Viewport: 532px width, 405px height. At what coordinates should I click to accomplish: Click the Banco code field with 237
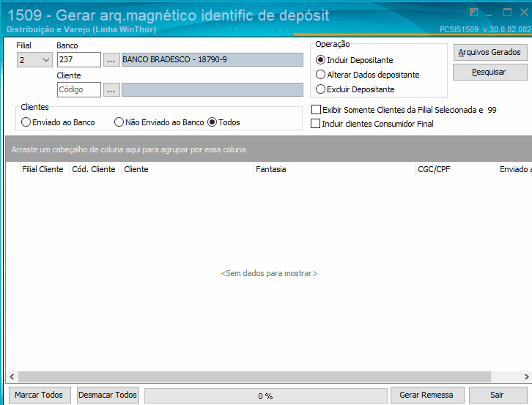click(x=78, y=60)
